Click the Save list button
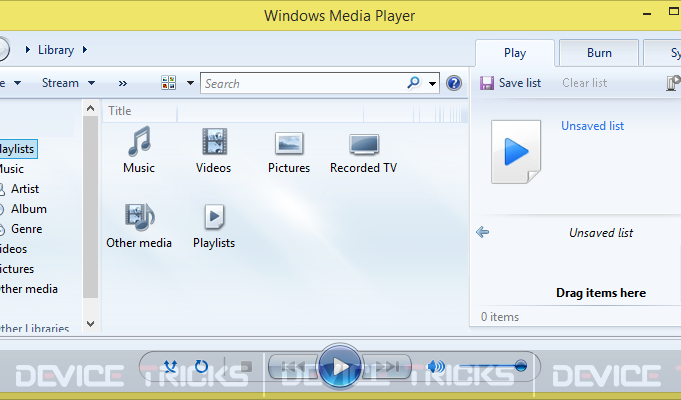This screenshot has width=681, height=400. point(510,83)
